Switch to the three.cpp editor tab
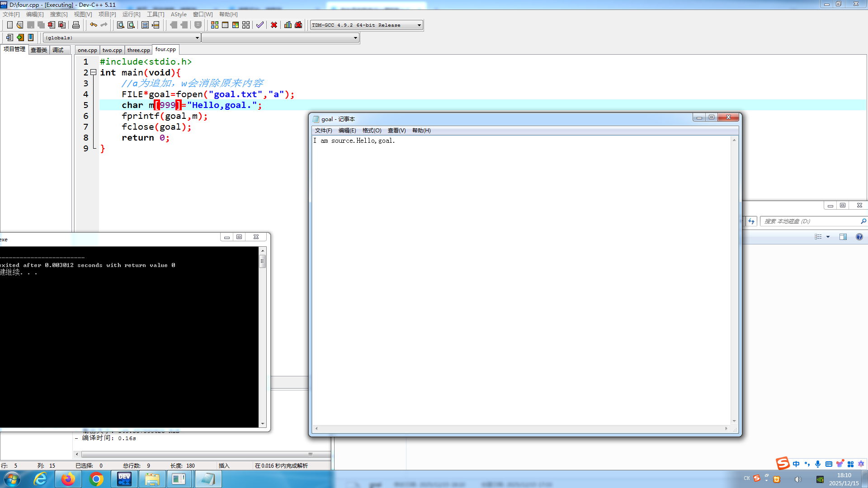Screen dimensions: 868x488 (138, 50)
